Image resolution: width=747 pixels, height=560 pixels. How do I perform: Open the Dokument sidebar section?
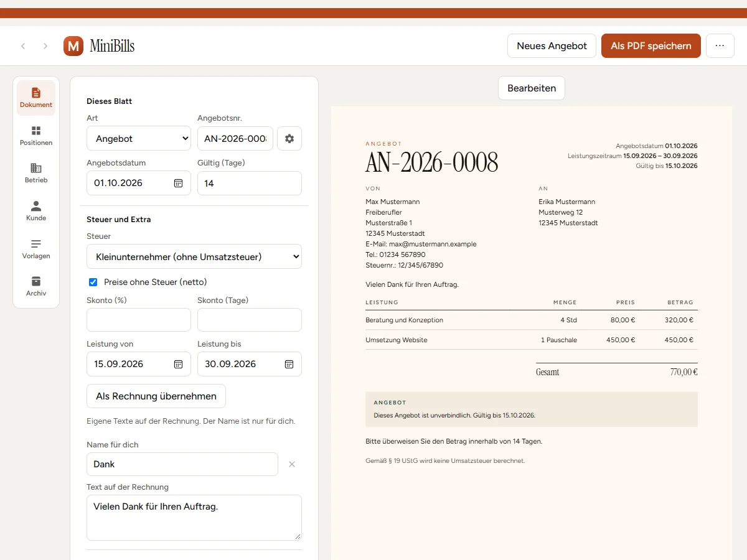pos(36,98)
